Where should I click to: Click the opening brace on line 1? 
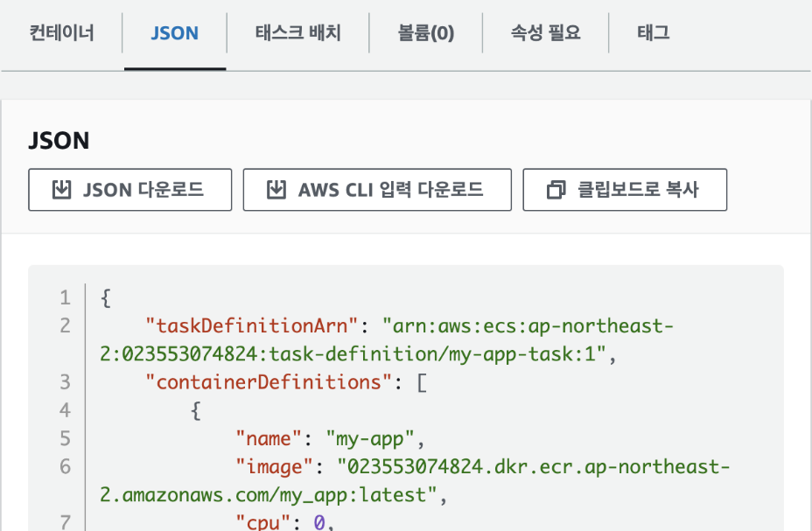point(106,298)
